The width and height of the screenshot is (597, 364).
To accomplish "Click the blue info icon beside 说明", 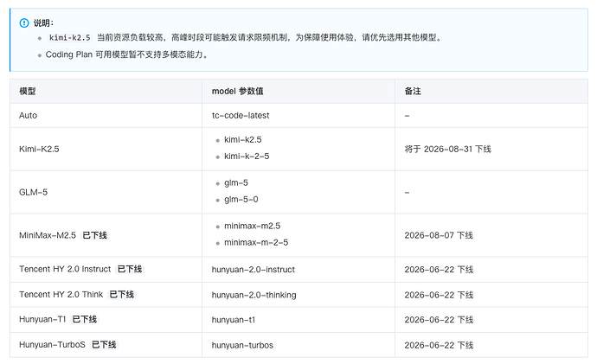I will click(24, 23).
